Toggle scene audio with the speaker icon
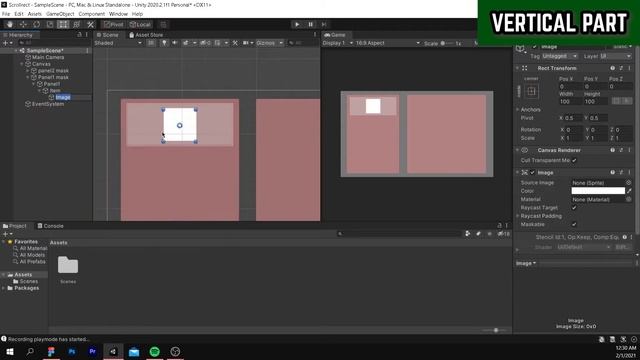The width and height of the screenshot is (640, 360). pyautogui.click(x=174, y=43)
